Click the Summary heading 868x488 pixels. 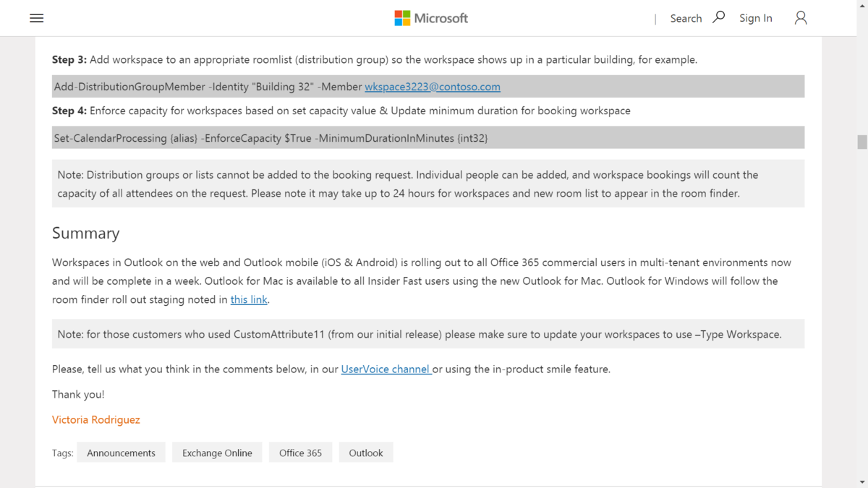pyautogui.click(x=86, y=233)
